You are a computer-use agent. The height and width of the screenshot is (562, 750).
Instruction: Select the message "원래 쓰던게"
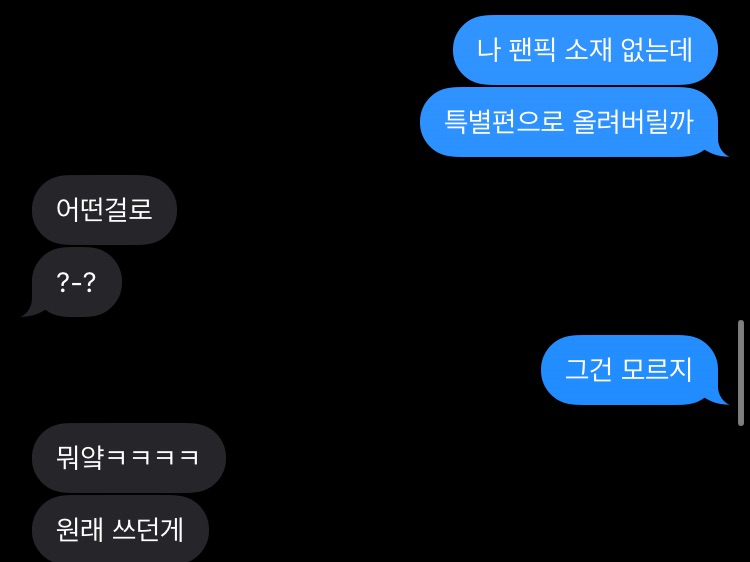pyautogui.click(x=120, y=529)
